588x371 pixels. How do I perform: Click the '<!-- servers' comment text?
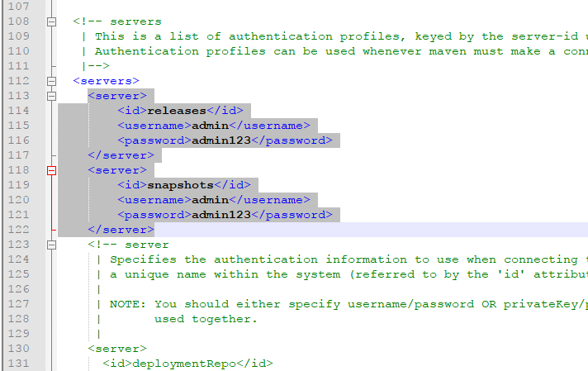click(x=117, y=21)
